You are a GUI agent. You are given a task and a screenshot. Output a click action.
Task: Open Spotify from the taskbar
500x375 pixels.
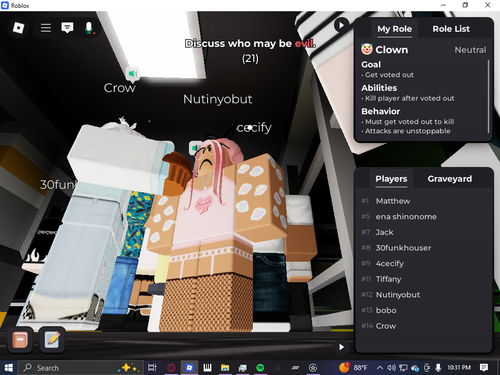[x=260, y=368]
